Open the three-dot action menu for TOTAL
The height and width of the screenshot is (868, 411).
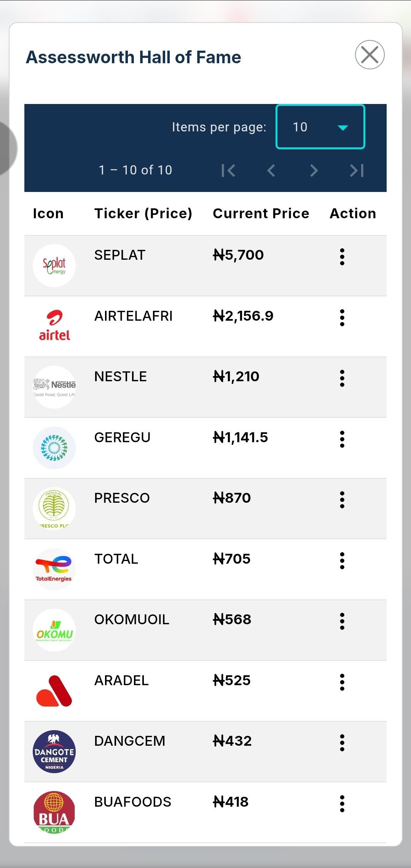(342, 561)
